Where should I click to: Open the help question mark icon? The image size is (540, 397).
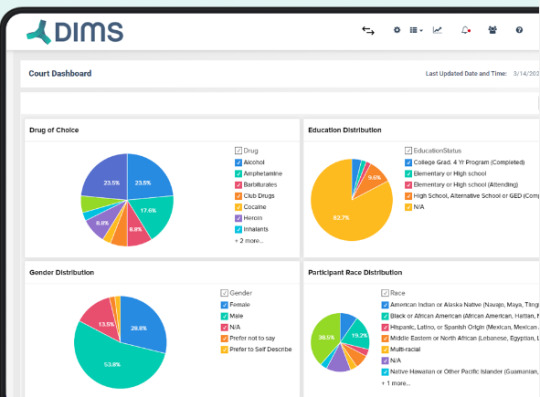[x=519, y=30]
